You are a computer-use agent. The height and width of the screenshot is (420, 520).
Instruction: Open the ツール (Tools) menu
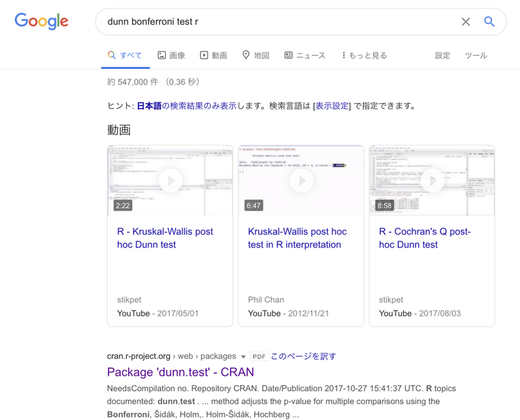[x=476, y=55]
